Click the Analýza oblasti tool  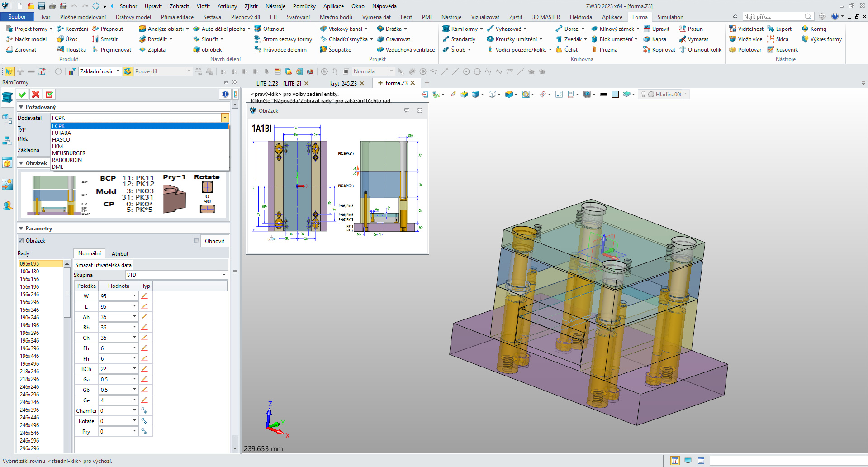(x=165, y=29)
